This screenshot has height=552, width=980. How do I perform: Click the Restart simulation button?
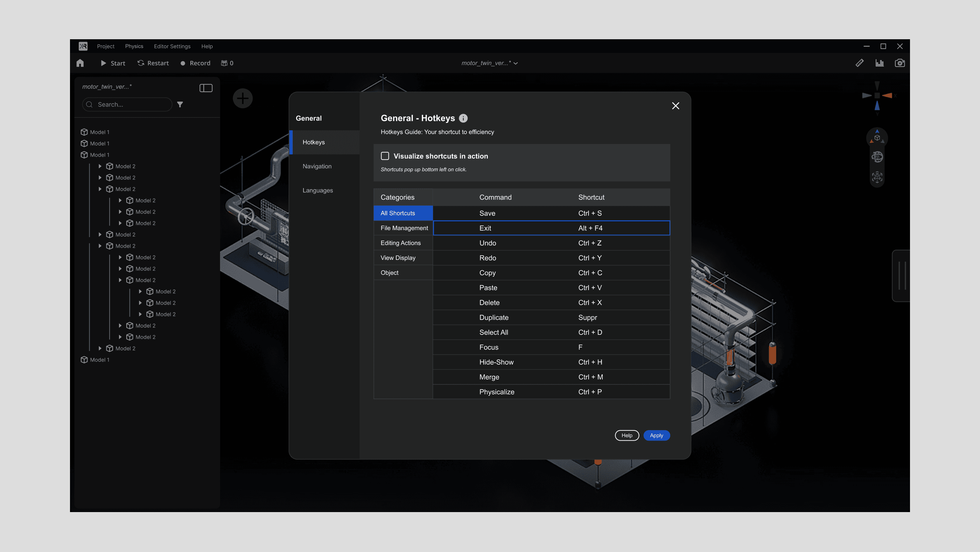[153, 63]
